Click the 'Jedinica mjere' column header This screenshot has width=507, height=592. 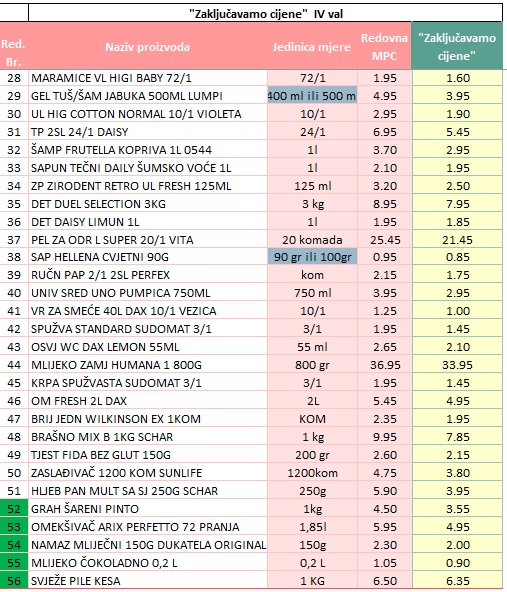click(x=312, y=47)
